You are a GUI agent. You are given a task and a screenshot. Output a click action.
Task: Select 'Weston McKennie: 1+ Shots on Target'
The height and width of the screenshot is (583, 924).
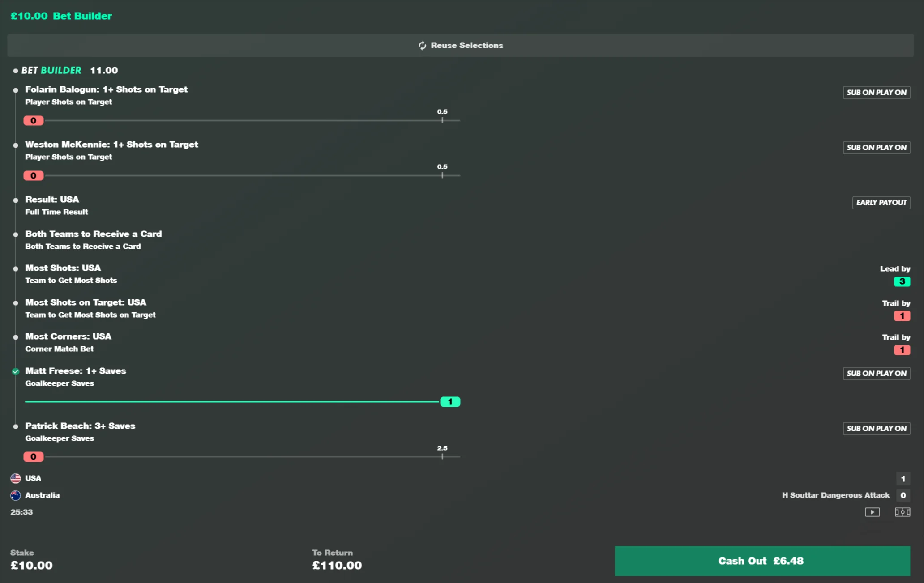pyautogui.click(x=111, y=145)
